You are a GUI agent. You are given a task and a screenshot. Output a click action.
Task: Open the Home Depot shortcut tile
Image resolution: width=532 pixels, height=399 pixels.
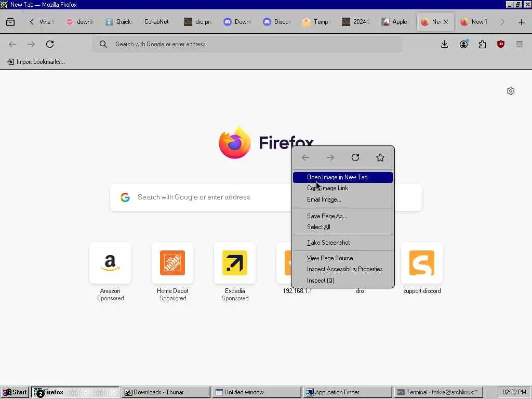point(172,263)
